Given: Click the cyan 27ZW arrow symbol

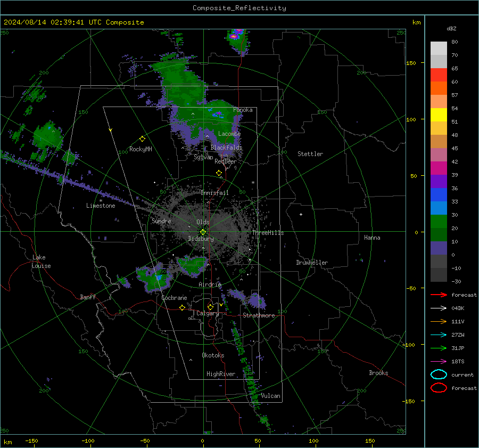Looking at the screenshot, I should 439,335.
